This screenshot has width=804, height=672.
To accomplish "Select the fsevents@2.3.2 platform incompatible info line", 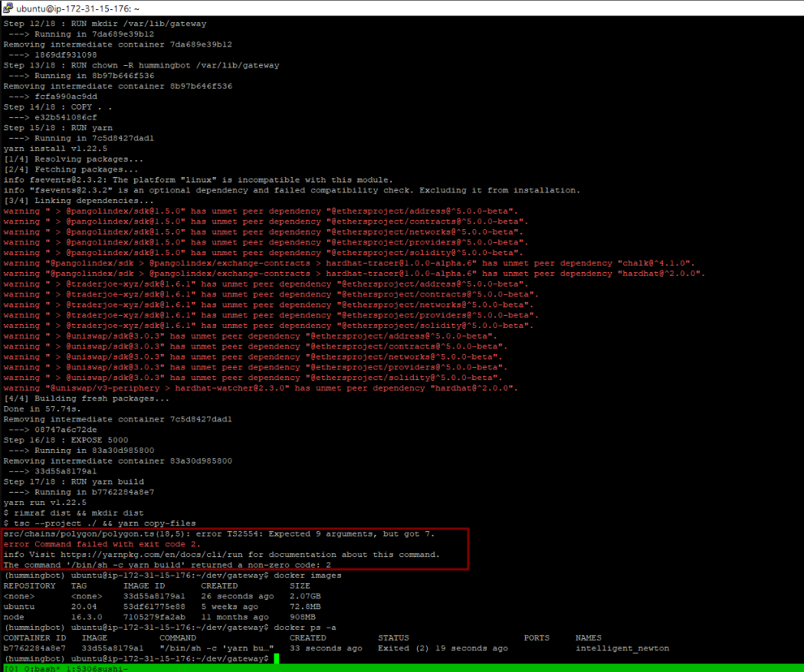I will point(199,180).
